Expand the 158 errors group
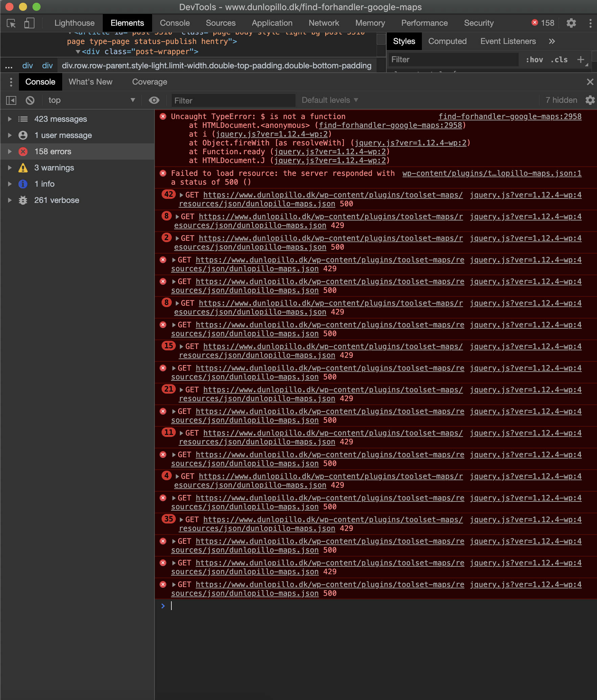The height and width of the screenshot is (700, 597). point(10,151)
